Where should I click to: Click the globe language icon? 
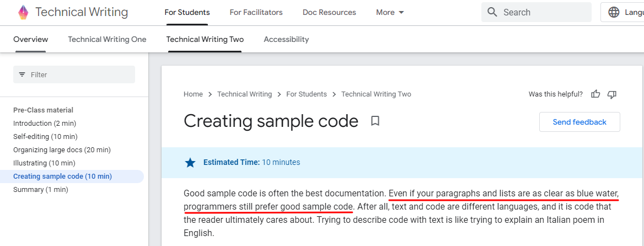point(614,12)
